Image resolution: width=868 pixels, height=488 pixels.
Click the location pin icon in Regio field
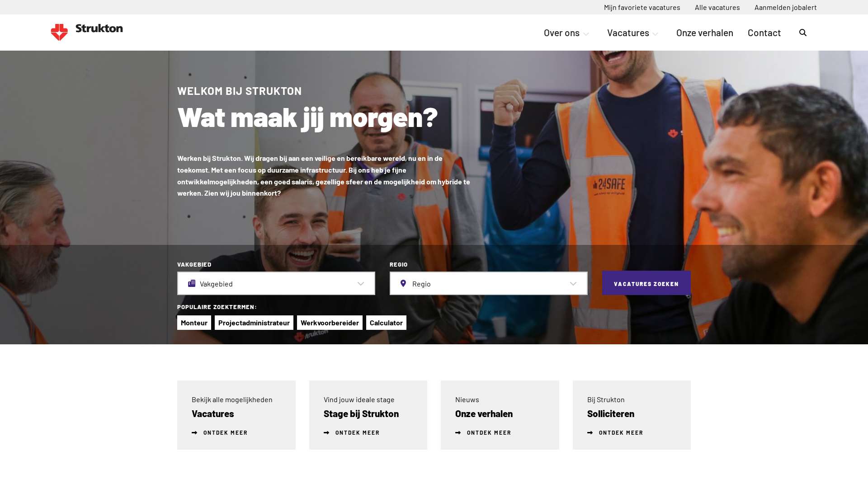click(403, 283)
